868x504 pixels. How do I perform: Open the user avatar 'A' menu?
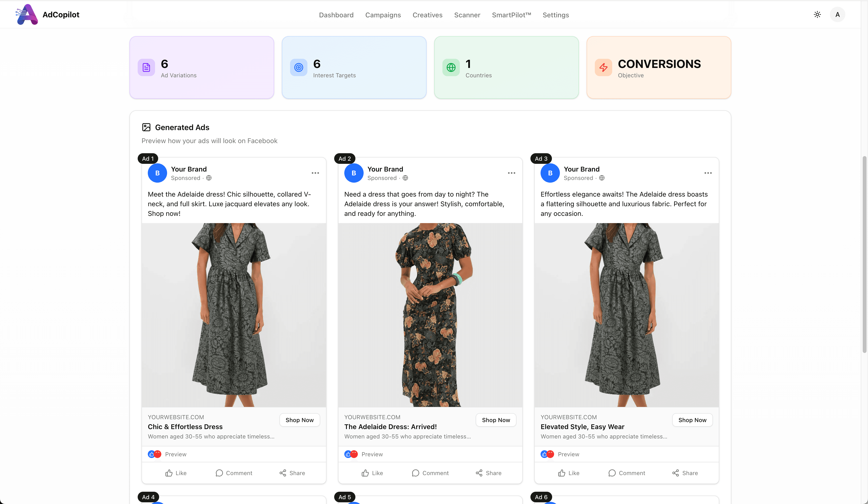tap(837, 14)
